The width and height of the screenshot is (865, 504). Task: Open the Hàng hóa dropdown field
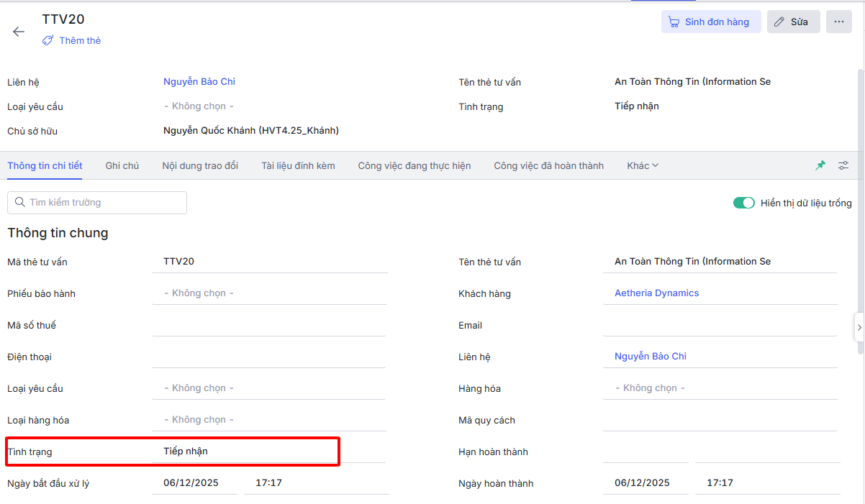[720, 388]
